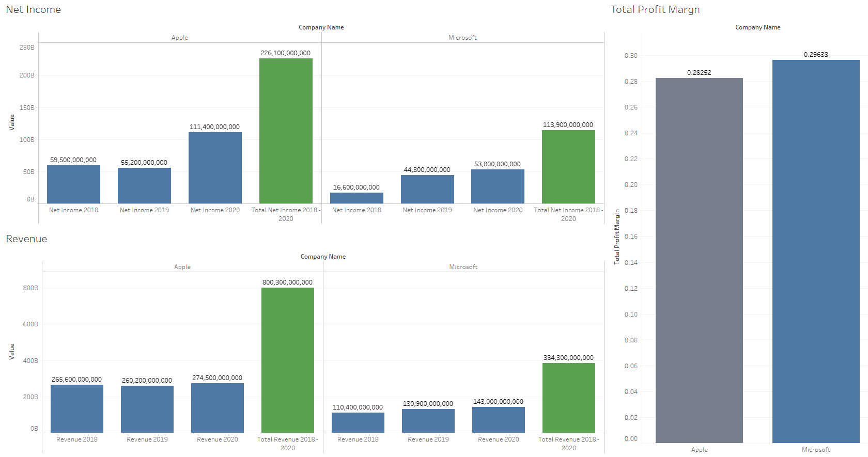Click 'Company Name' header above profit margin chart

tap(758, 27)
